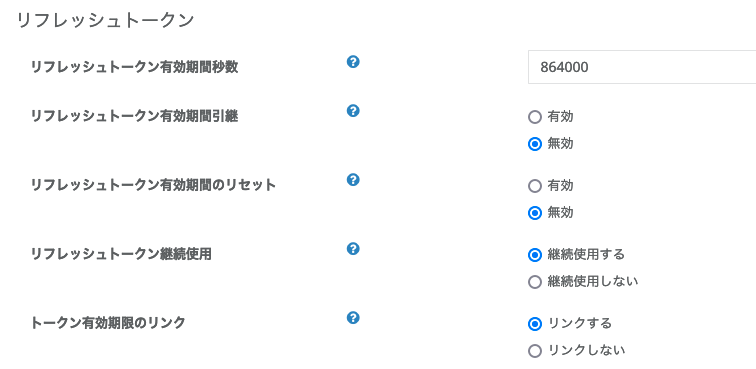Click the リフレッシュトークン有効期間引継 label

tap(134, 116)
